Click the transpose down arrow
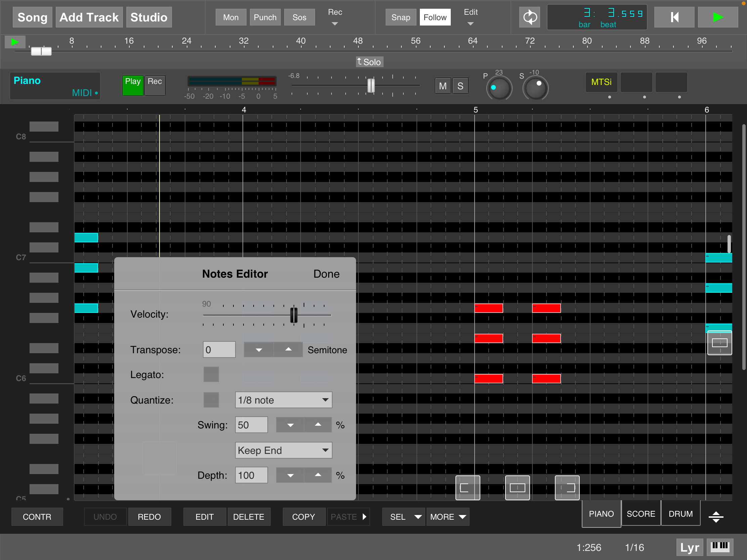Viewport: 747px width, 560px height. pyautogui.click(x=259, y=350)
